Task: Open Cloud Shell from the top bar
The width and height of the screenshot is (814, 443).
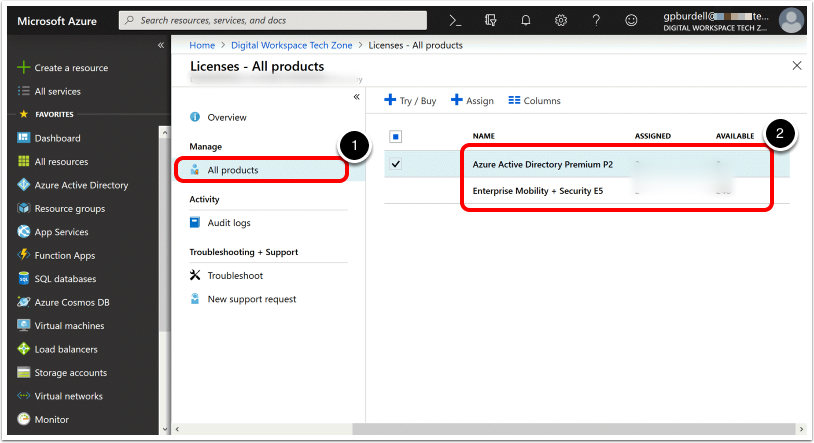Action: (x=454, y=20)
